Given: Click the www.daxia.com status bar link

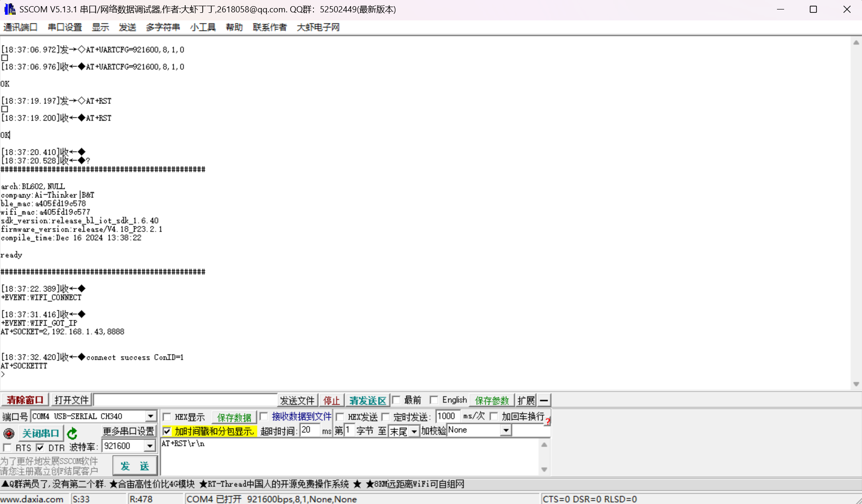Looking at the screenshot, I should 32,499.
